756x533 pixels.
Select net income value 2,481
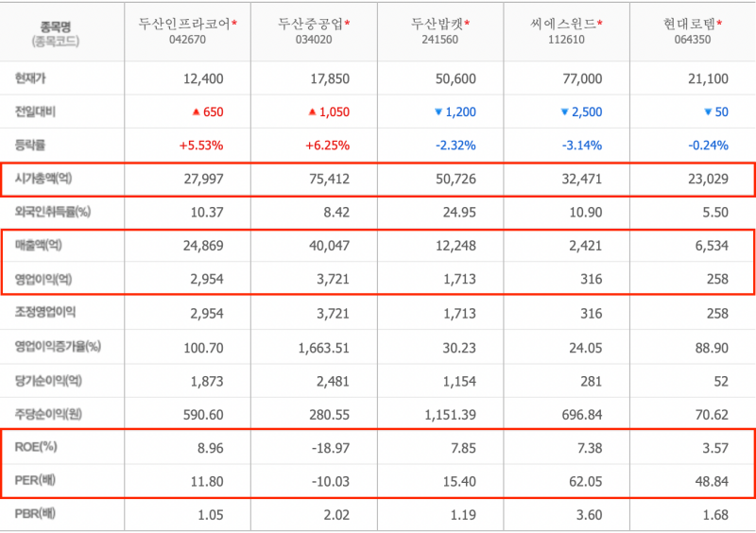pos(334,382)
